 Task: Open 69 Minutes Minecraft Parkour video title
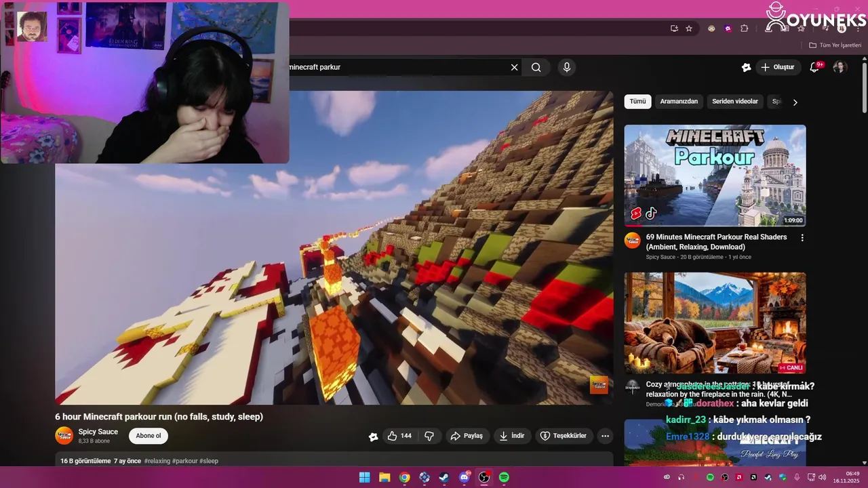click(x=717, y=242)
